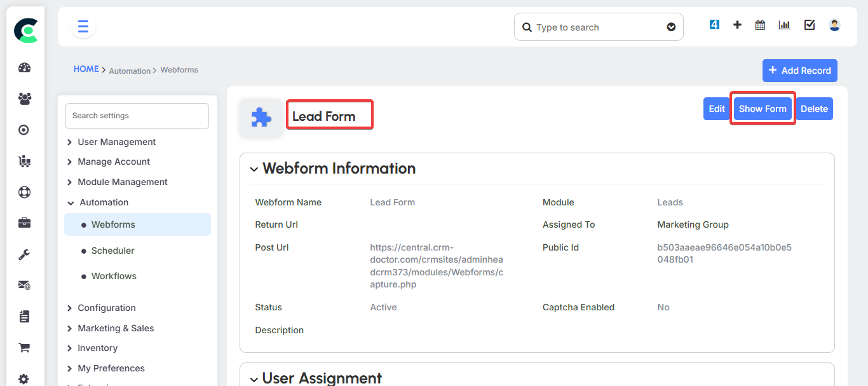Open the calendar icon in top bar
The image size is (868, 386).
760,25
